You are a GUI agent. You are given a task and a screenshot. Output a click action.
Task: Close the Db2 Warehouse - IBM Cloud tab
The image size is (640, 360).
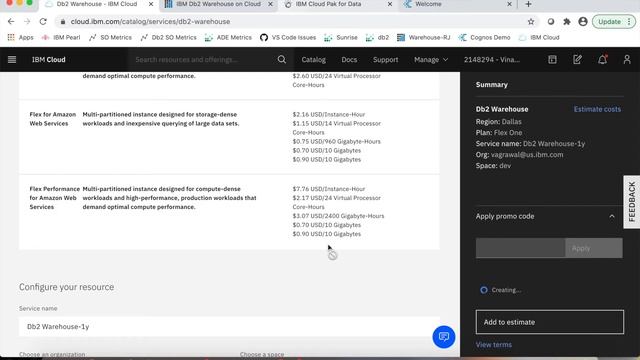(x=151, y=4)
